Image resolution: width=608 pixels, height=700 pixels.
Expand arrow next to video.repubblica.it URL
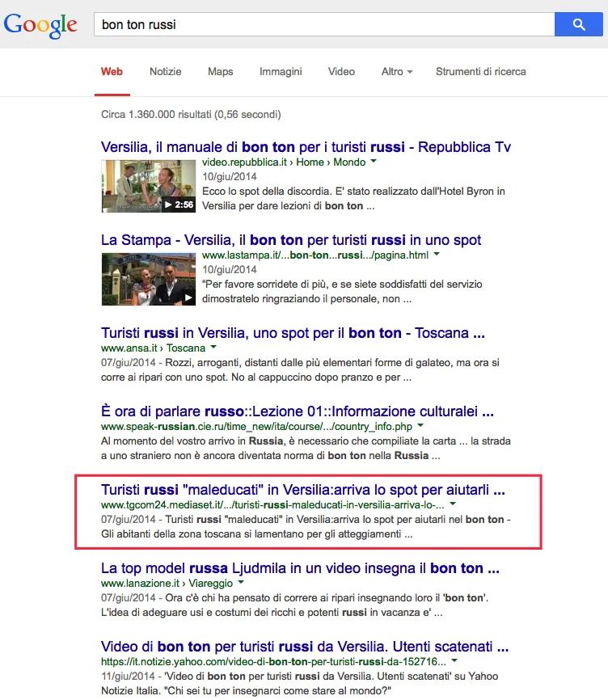point(374,161)
